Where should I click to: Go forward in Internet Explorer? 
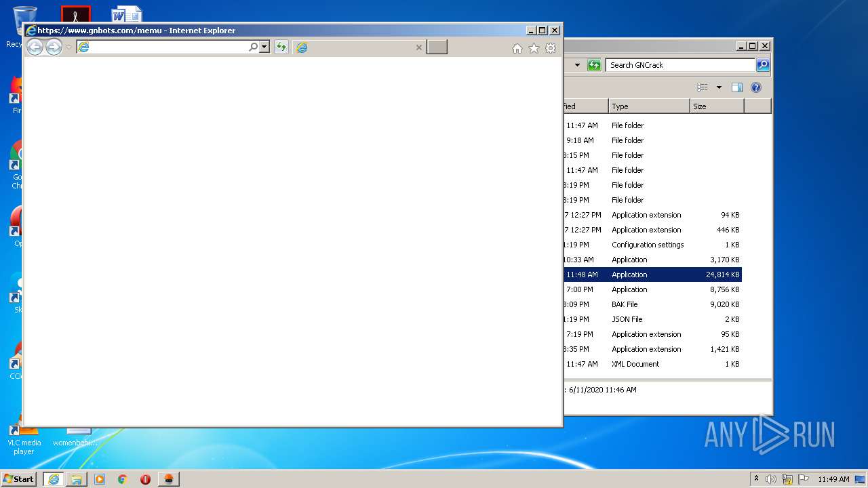(x=54, y=47)
